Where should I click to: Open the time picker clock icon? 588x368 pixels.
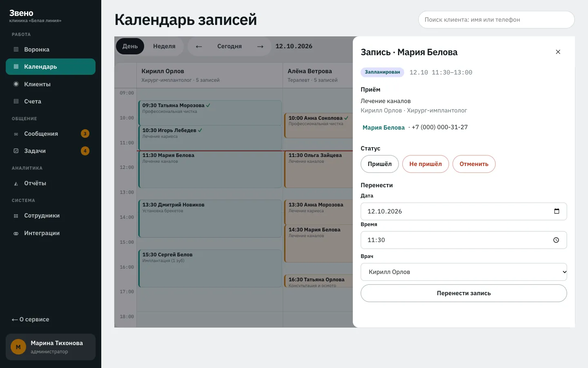pos(556,240)
